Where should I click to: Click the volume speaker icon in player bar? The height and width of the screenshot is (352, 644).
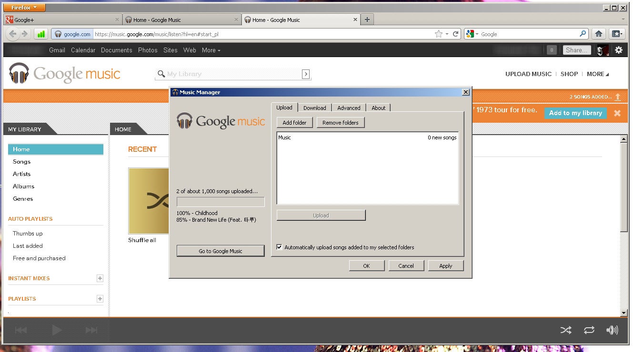(612, 330)
